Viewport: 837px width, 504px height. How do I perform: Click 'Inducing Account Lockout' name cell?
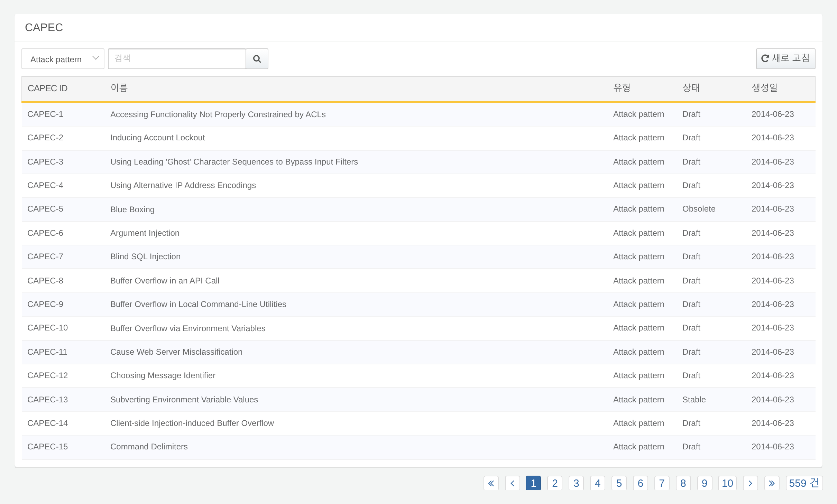coord(157,138)
